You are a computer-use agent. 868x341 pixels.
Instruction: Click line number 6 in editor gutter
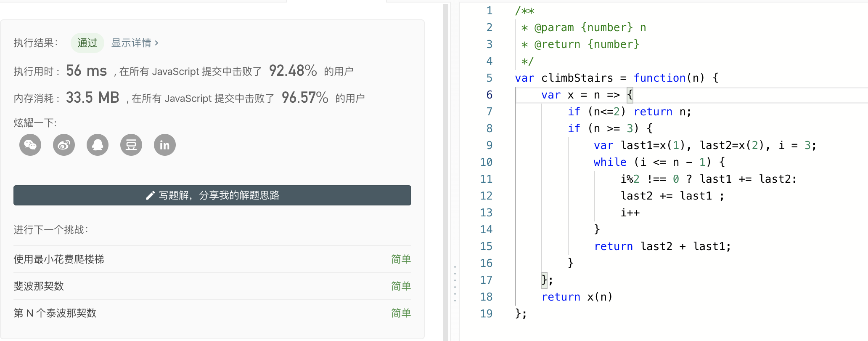(x=490, y=95)
